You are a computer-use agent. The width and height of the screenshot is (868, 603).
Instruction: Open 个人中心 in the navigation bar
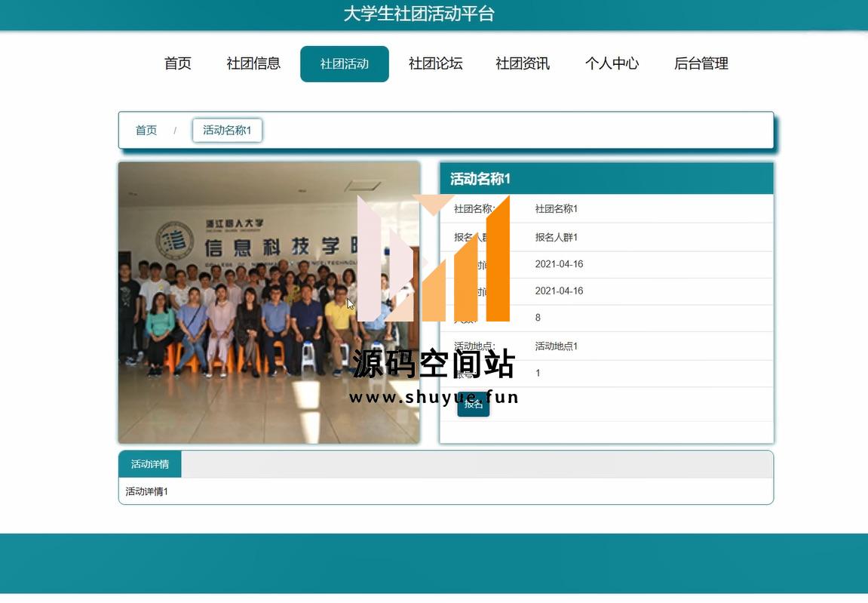tap(612, 64)
